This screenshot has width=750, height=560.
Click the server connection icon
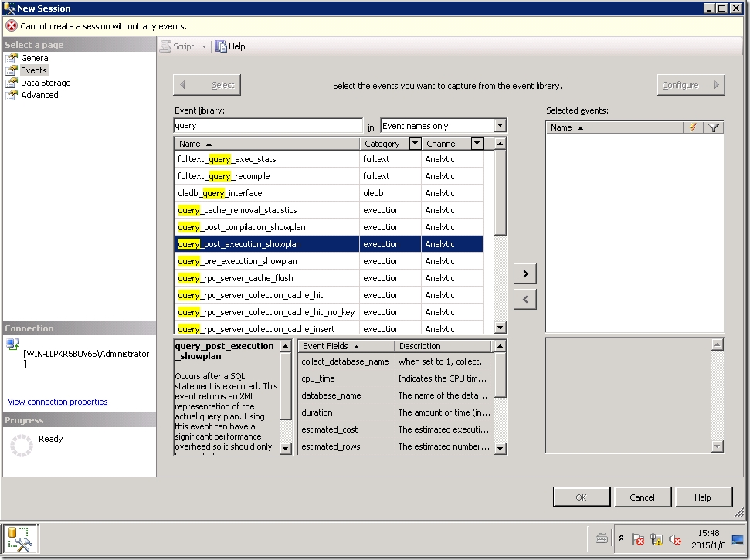coord(13,344)
